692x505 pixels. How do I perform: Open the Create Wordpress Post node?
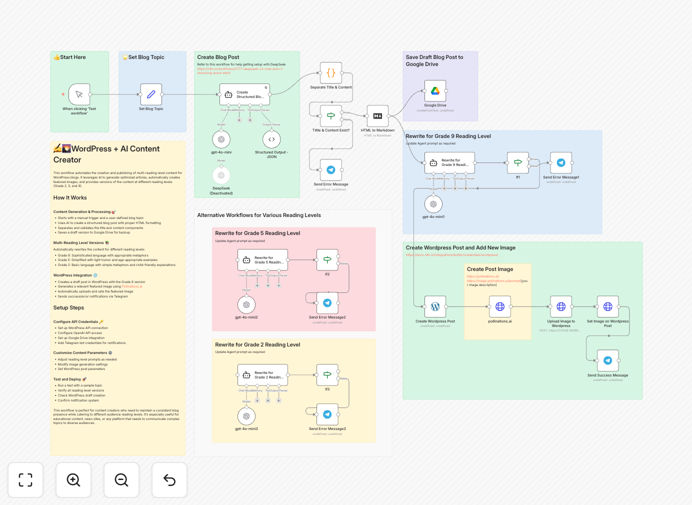click(435, 306)
